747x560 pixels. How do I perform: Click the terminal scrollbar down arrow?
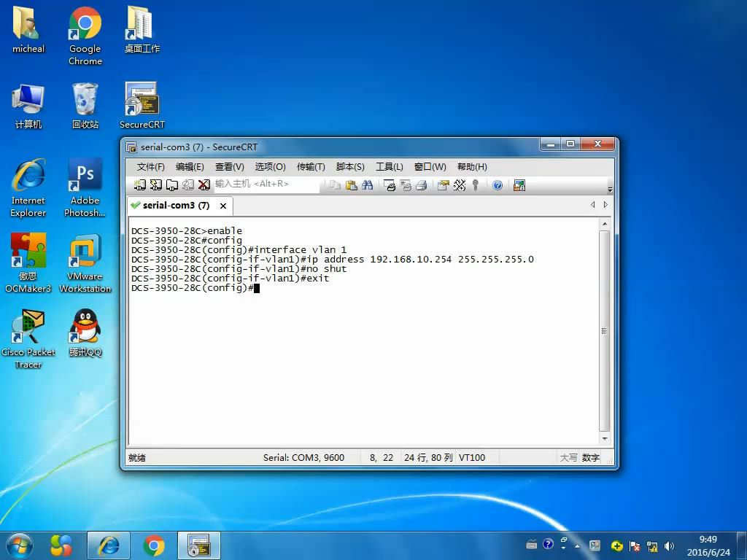point(605,438)
